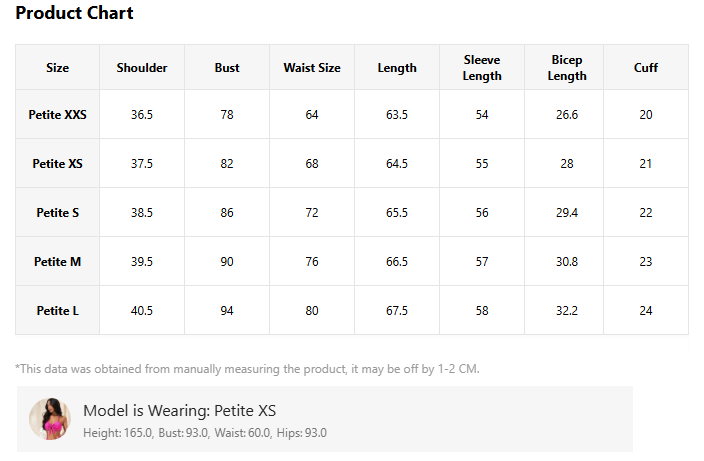This screenshot has height=461, width=704.
Task: Select the Petite S row label
Action: pyautogui.click(x=57, y=212)
